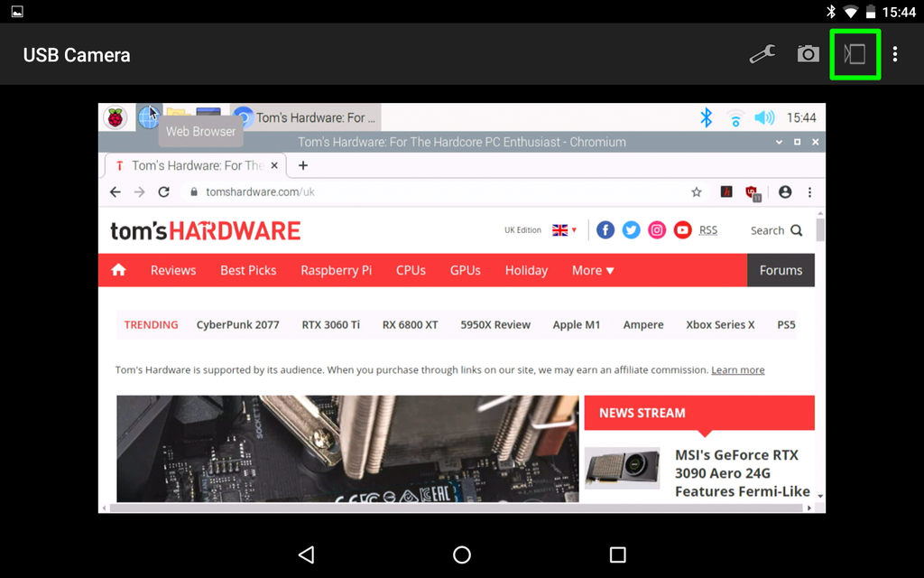Launch the Web Browser globe icon

tap(147, 117)
